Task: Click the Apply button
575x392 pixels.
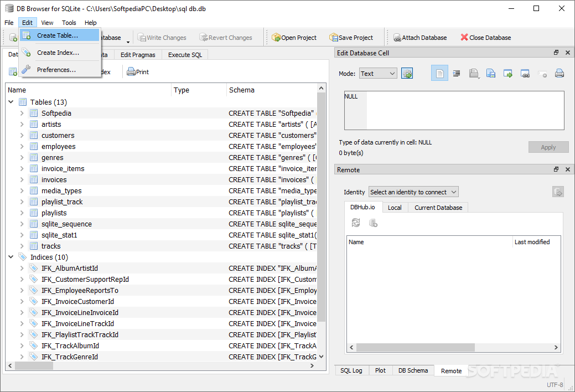Action: click(x=548, y=147)
